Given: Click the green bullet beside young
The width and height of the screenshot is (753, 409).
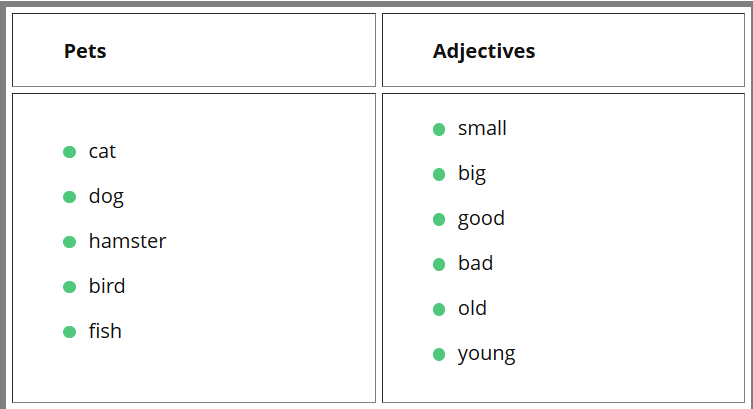Looking at the screenshot, I should point(439,354).
